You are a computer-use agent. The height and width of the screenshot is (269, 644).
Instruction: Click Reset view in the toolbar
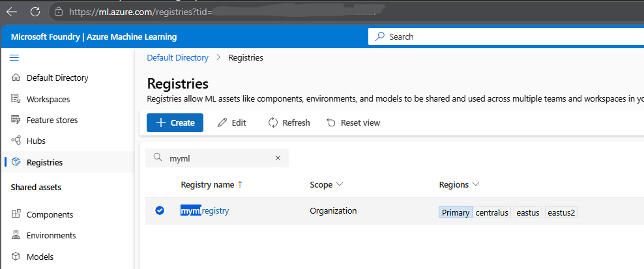coord(353,122)
